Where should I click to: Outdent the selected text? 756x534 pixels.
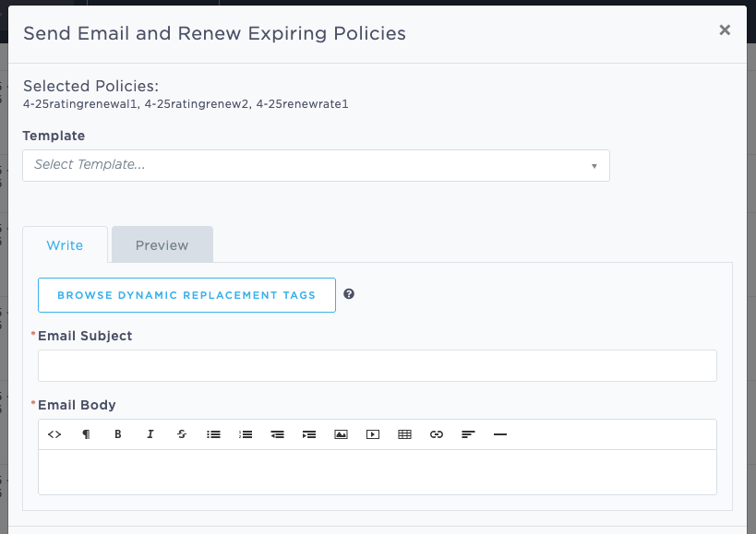click(x=277, y=434)
